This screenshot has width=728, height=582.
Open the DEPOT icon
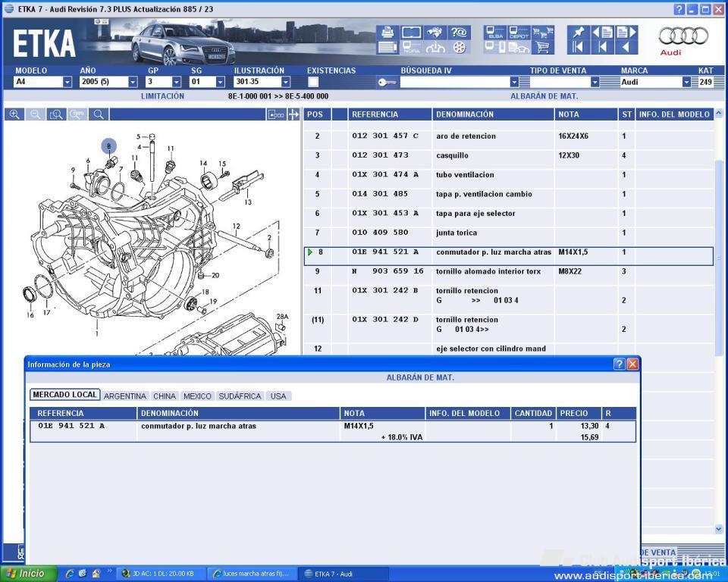point(519,33)
